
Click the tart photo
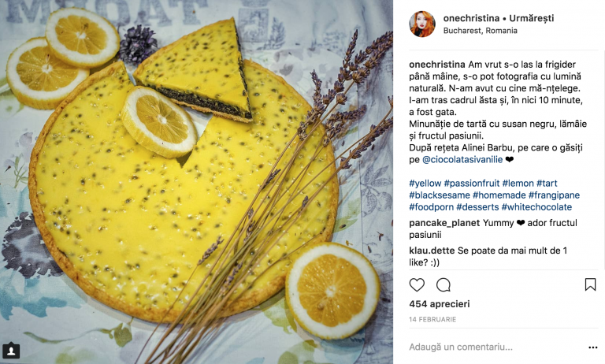196,182
